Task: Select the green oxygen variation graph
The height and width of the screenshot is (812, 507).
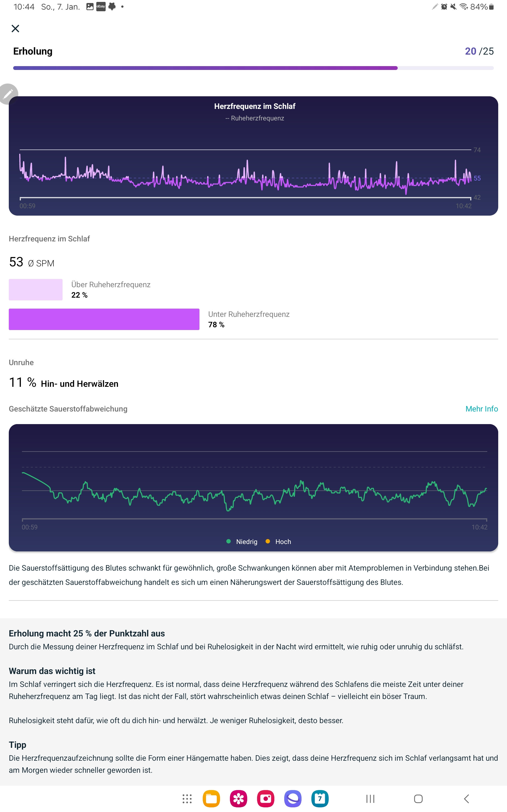Action: click(x=253, y=487)
